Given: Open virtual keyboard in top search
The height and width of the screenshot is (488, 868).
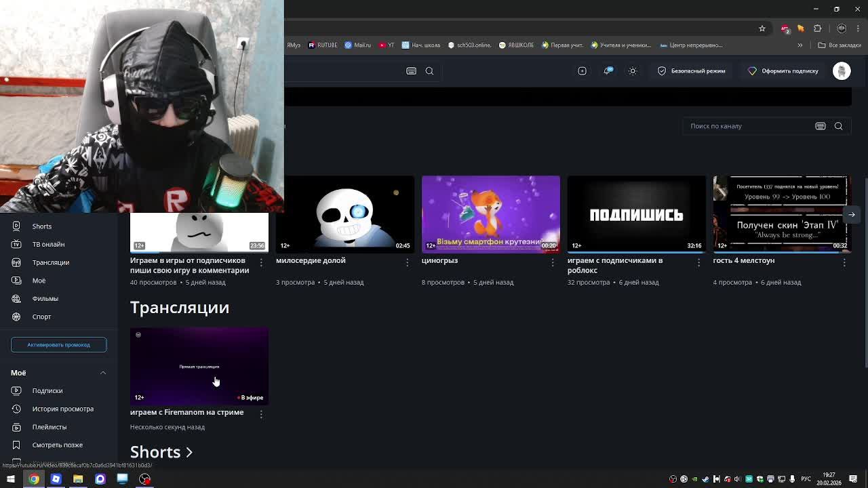Looking at the screenshot, I should point(411,70).
